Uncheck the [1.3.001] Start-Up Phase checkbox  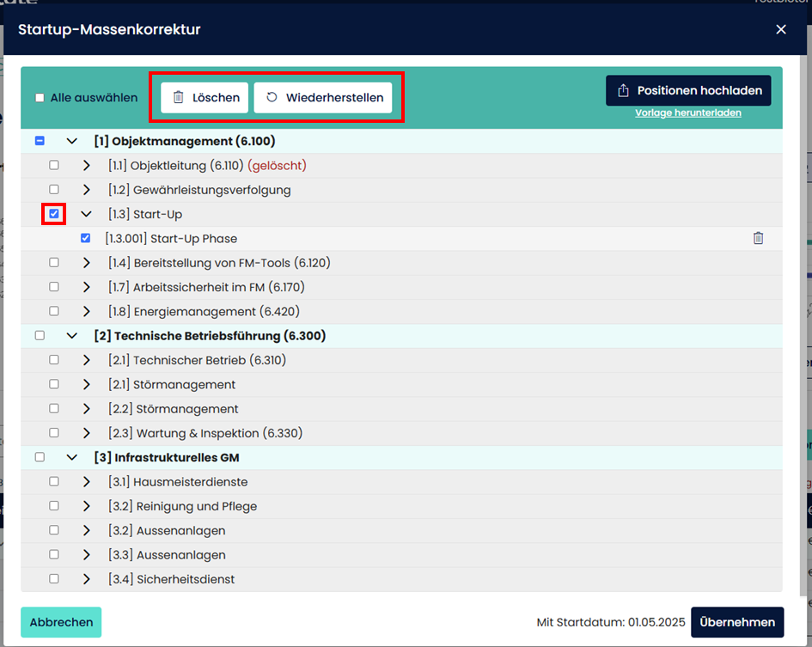(85, 238)
